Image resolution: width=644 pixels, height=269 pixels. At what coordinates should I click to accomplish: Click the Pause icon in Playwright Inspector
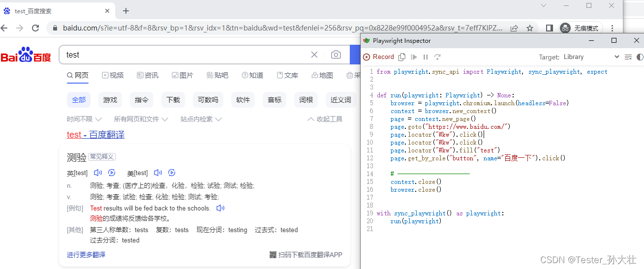(x=426, y=57)
